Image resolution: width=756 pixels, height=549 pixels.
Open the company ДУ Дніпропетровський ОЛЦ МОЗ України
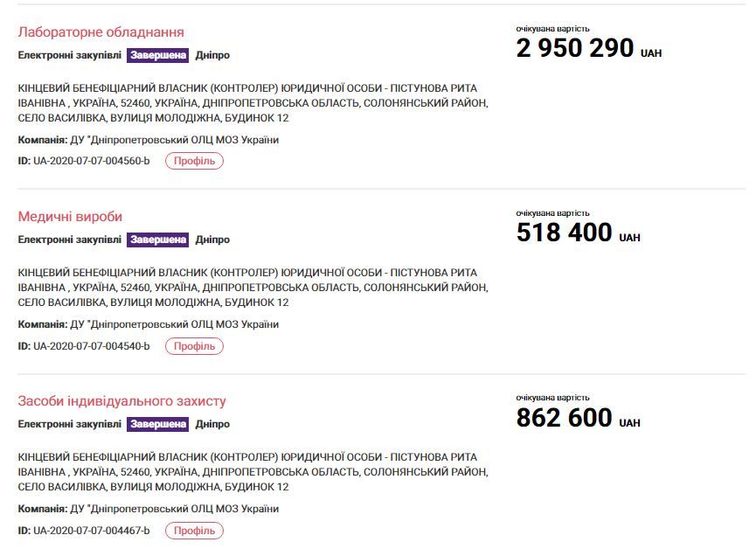click(201, 141)
